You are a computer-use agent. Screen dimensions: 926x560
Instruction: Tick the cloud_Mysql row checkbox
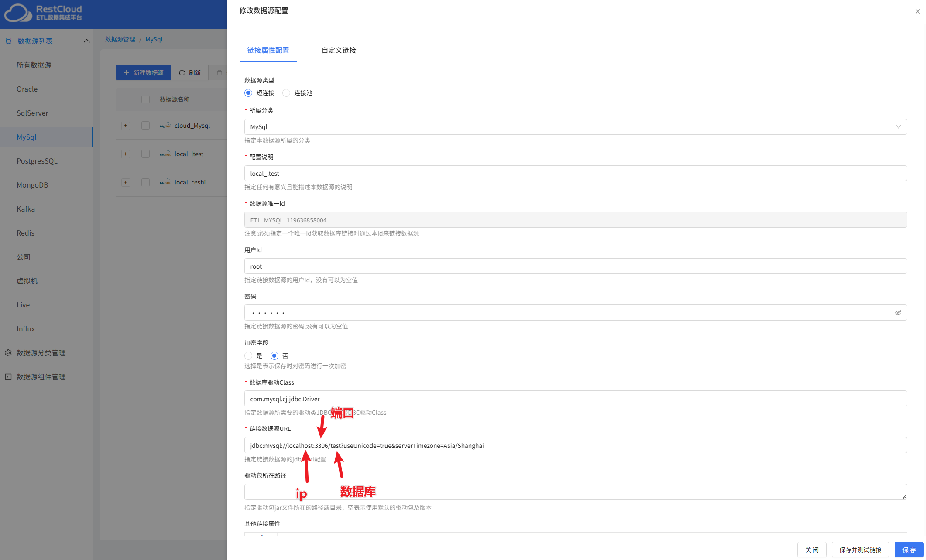[146, 126]
